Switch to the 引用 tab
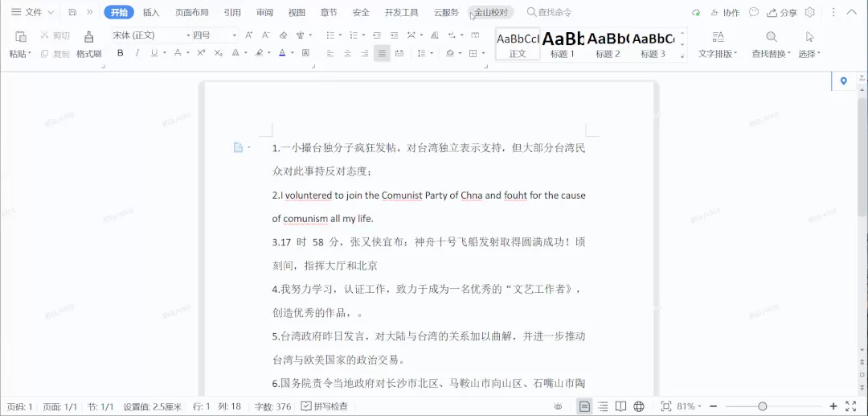This screenshot has width=868, height=416. coord(232,12)
